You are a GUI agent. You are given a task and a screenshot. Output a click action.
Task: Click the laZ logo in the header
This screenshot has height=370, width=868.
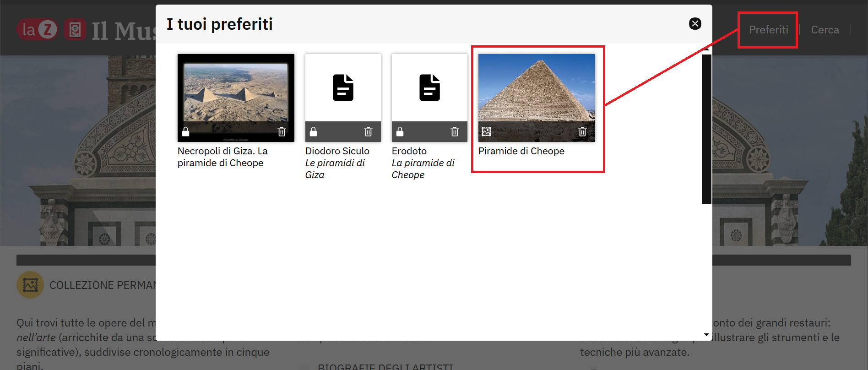[x=38, y=30]
